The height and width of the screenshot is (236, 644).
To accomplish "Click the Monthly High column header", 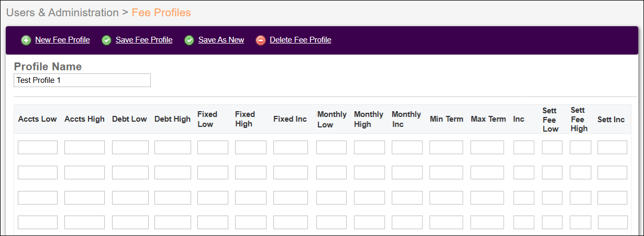I will 369,119.
